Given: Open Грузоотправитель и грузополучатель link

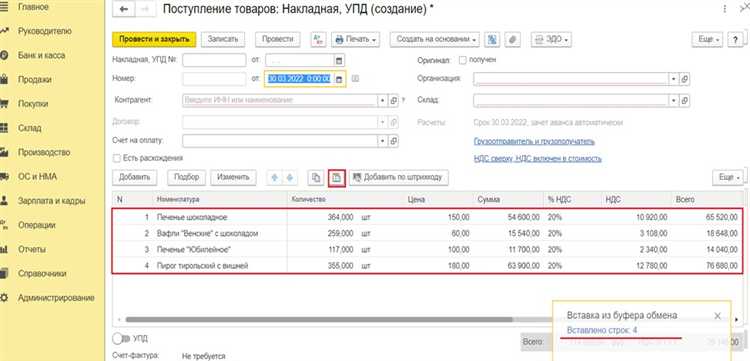Looking at the screenshot, I should point(534,142).
